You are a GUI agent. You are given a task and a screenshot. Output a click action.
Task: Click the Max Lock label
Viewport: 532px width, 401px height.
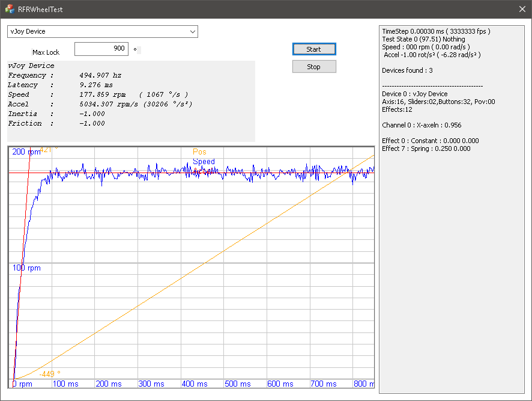coord(46,52)
